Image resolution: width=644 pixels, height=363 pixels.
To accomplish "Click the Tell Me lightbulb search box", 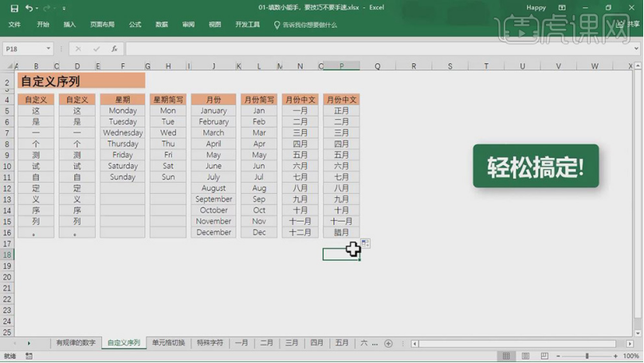I will [x=305, y=25].
